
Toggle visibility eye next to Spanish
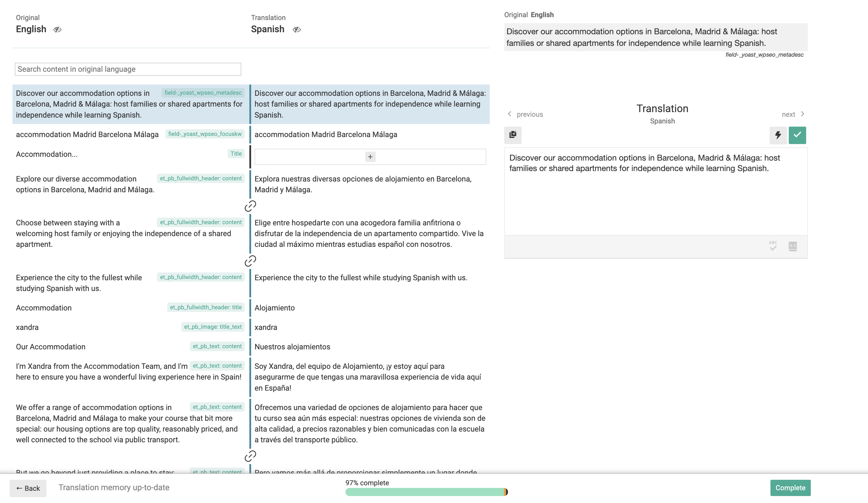pyautogui.click(x=297, y=30)
